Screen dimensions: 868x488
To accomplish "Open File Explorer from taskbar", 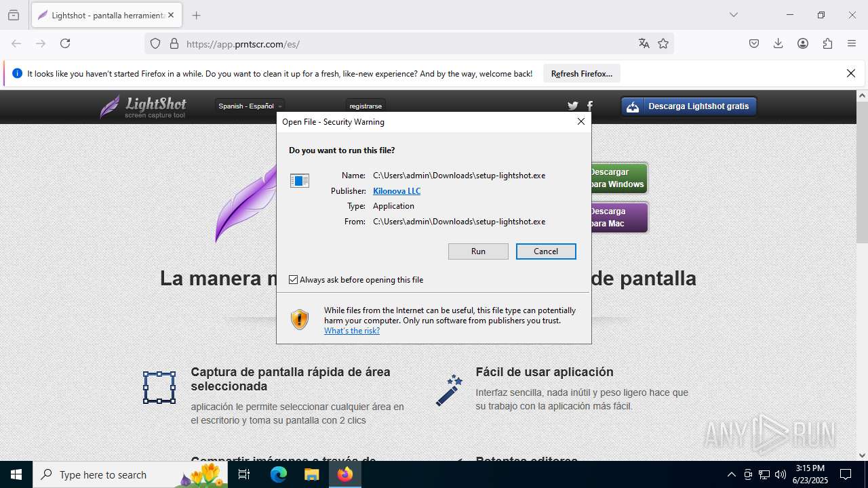I will 311,474.
